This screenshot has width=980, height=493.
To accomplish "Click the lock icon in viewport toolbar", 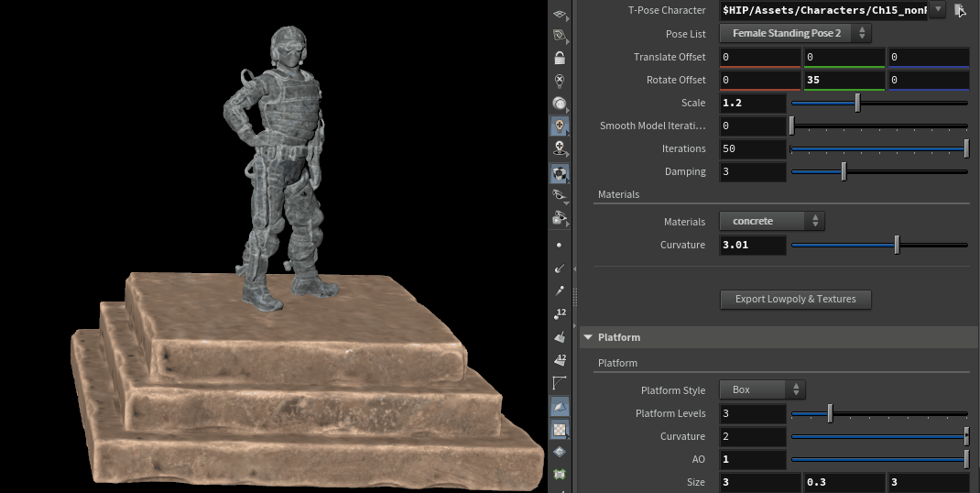I will tap(560, 58).
